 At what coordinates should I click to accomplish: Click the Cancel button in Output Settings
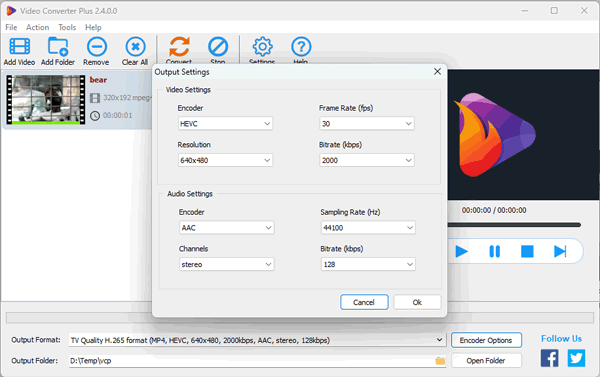pyautogui.click(x=364, y=302)
